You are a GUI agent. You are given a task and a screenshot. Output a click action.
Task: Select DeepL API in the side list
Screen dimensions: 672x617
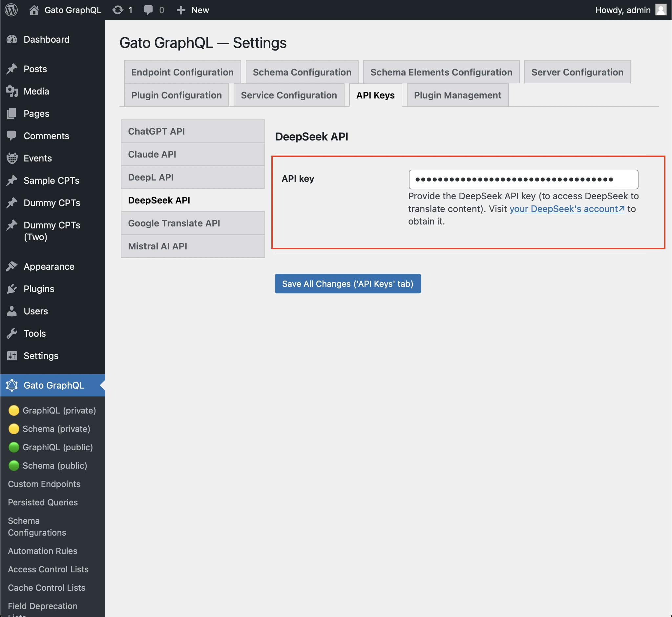pyautogui.click(x=193, y=177)
